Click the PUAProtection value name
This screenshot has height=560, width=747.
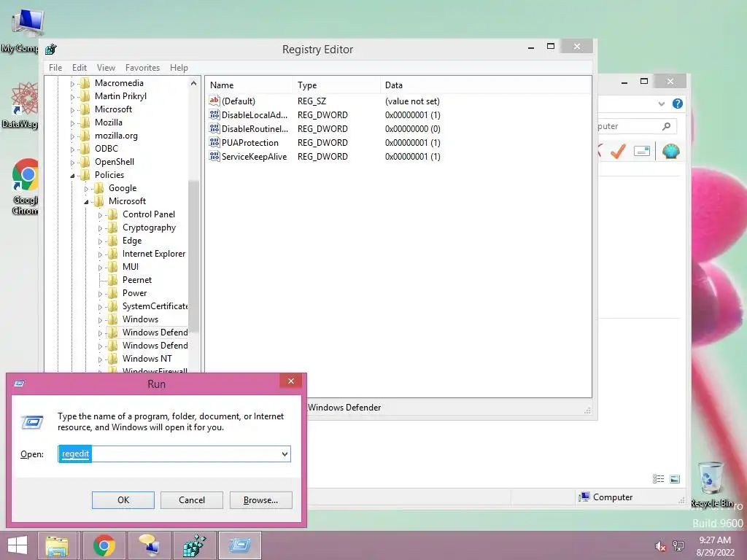coord(249,143)
